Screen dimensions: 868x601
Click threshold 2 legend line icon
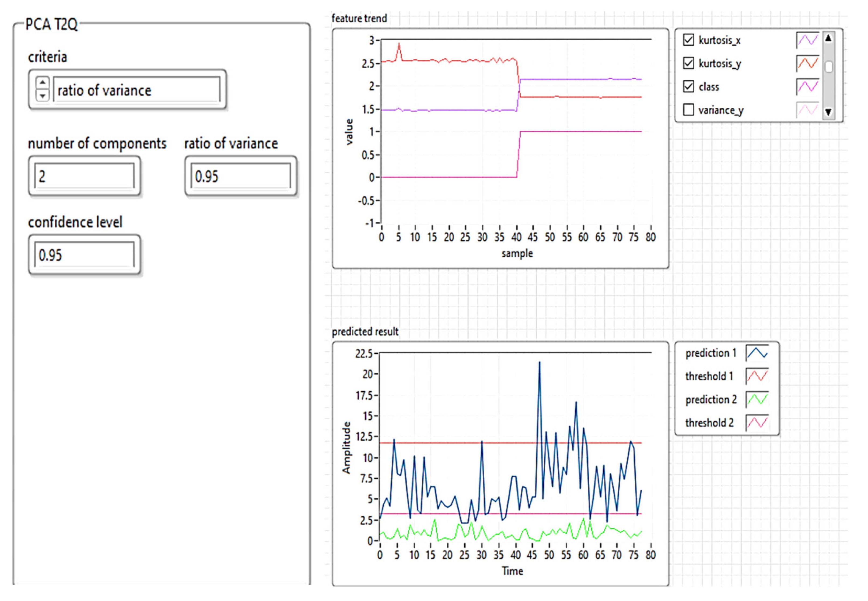[757, 423]
